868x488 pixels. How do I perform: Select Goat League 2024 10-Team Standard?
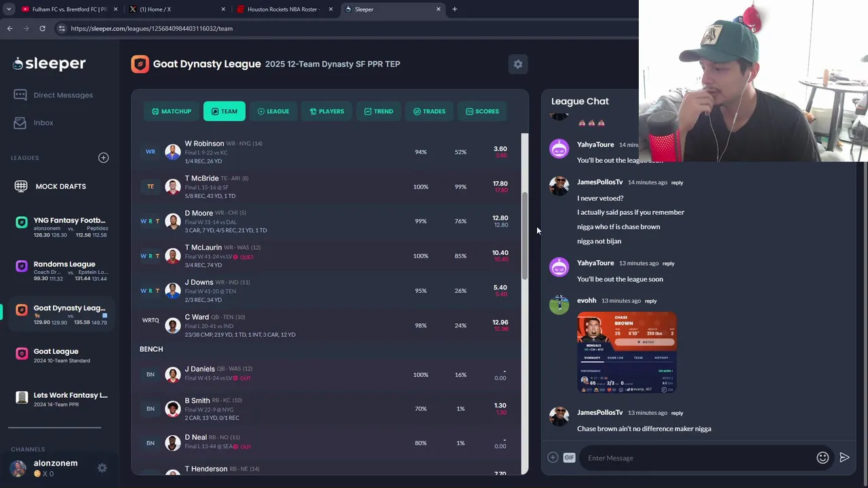[61, 354]
